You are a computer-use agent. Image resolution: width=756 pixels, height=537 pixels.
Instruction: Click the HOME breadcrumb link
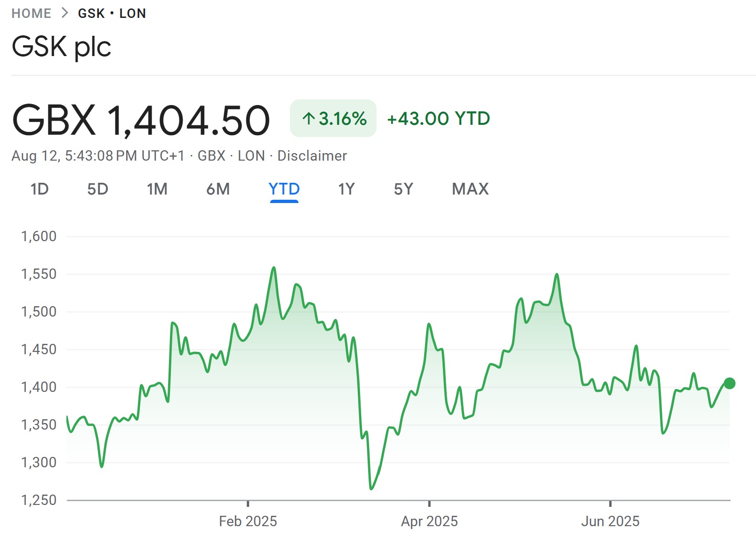[x=31, y=13]
